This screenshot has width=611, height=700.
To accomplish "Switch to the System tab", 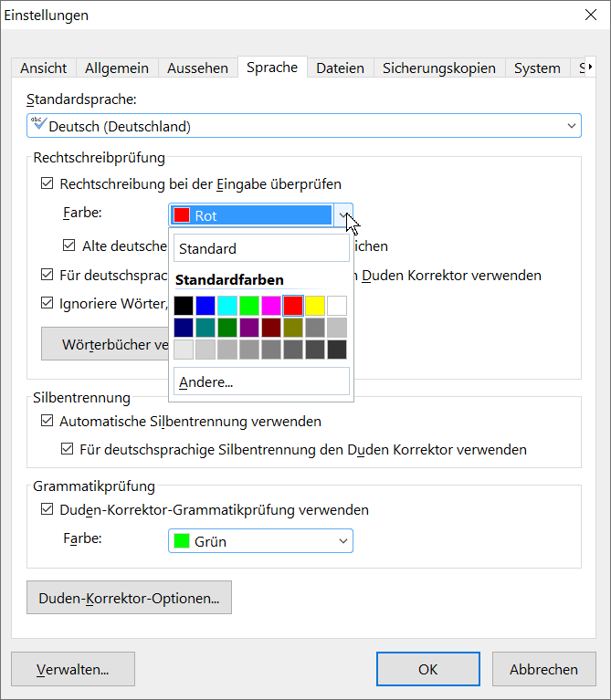I will click(x=537, y=68).
